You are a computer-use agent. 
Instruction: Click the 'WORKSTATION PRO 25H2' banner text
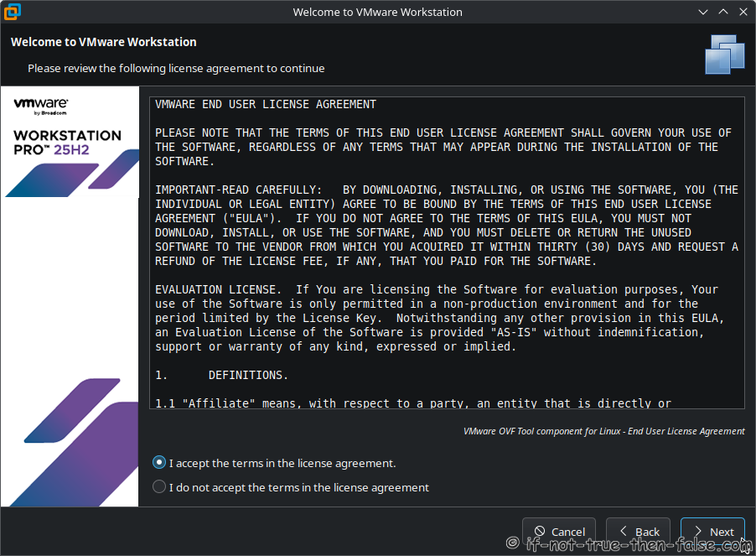coord(68,143)
